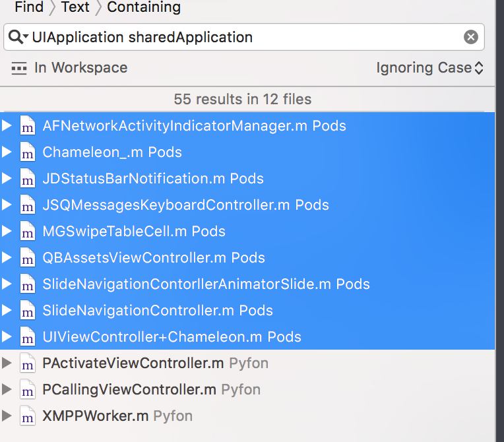
Task: Click the search magnifier options icon
Action: (18, 37)
